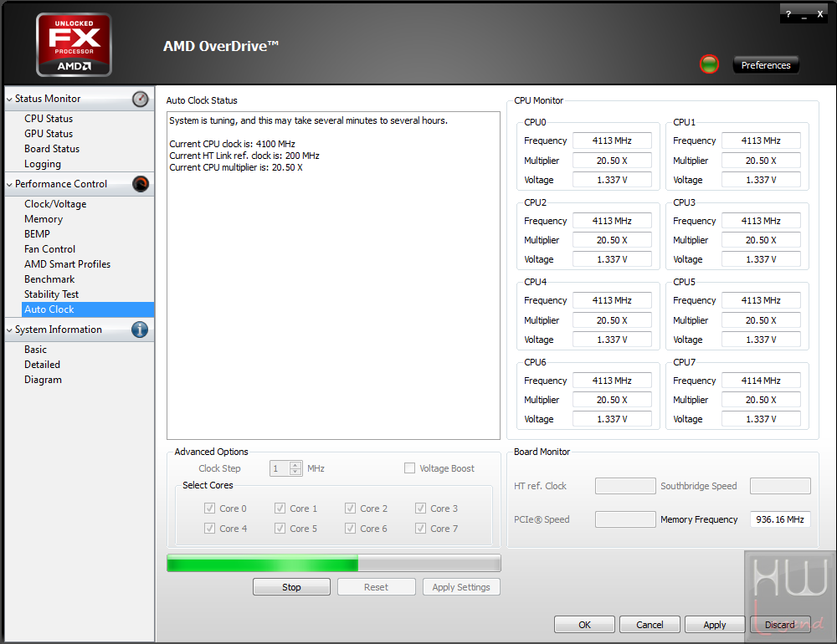
Task: Open Basic system information
Action: pyautogui.click(x=36, y=350)
